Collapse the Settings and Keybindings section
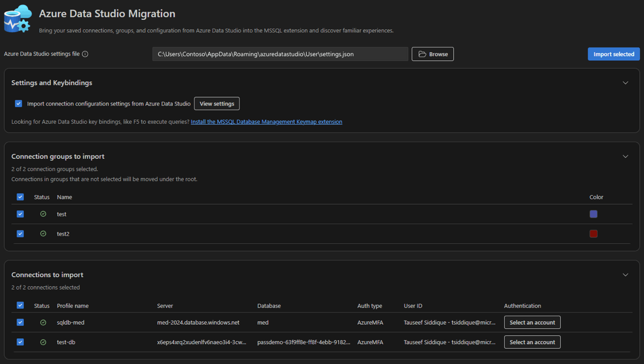The image size is (644, 364). click(625, 83)
